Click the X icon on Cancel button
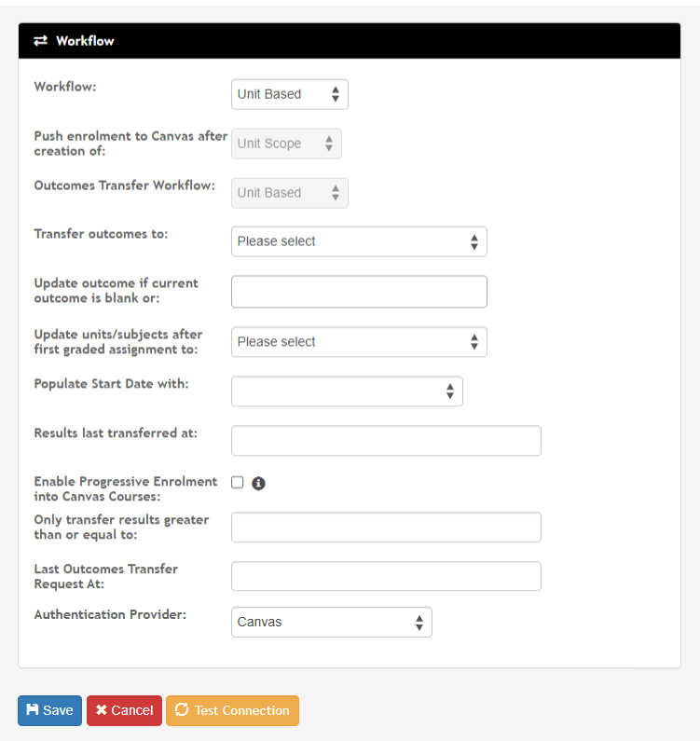Viewport: 700px width, 741px height. (x=101, y=710)
